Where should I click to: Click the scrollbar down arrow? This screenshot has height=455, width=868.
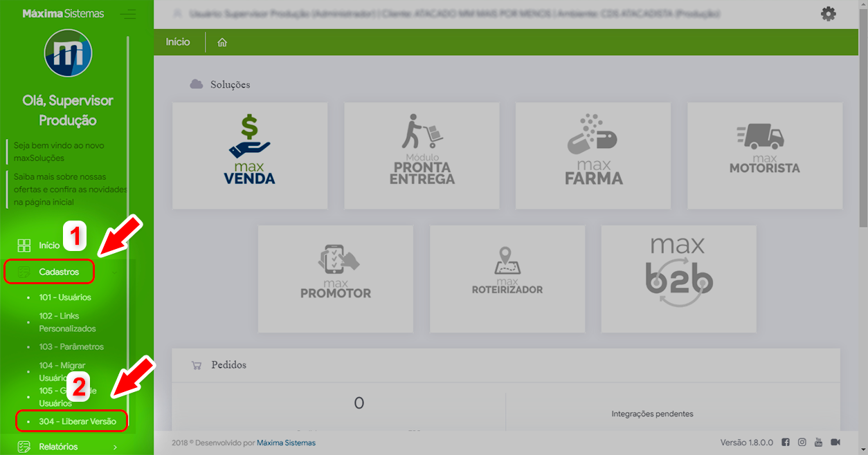(862, 449)
